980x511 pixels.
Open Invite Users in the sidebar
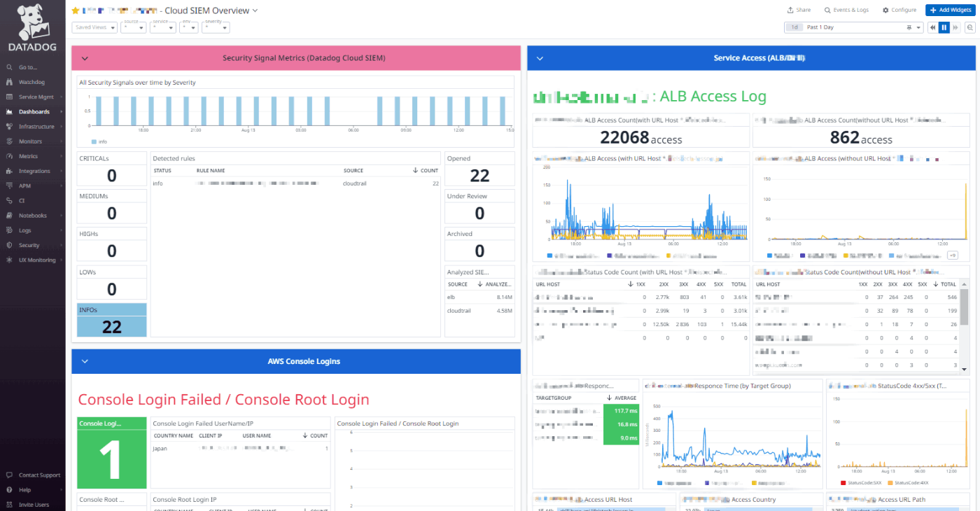click(34, 505)
